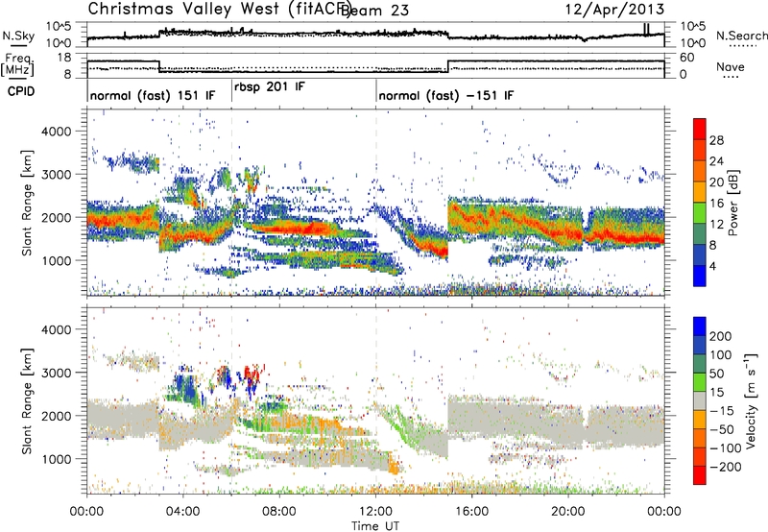Click the 'Beam 23' label

point(375,10)
